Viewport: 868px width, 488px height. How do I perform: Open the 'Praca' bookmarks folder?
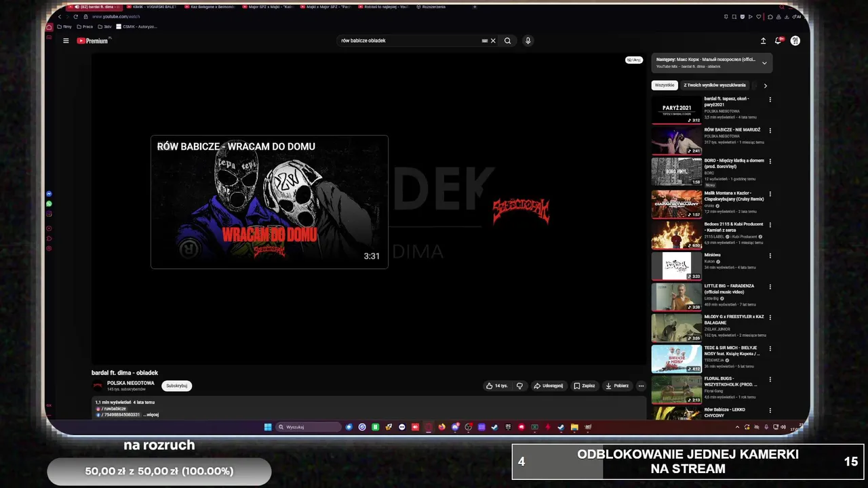85,27
